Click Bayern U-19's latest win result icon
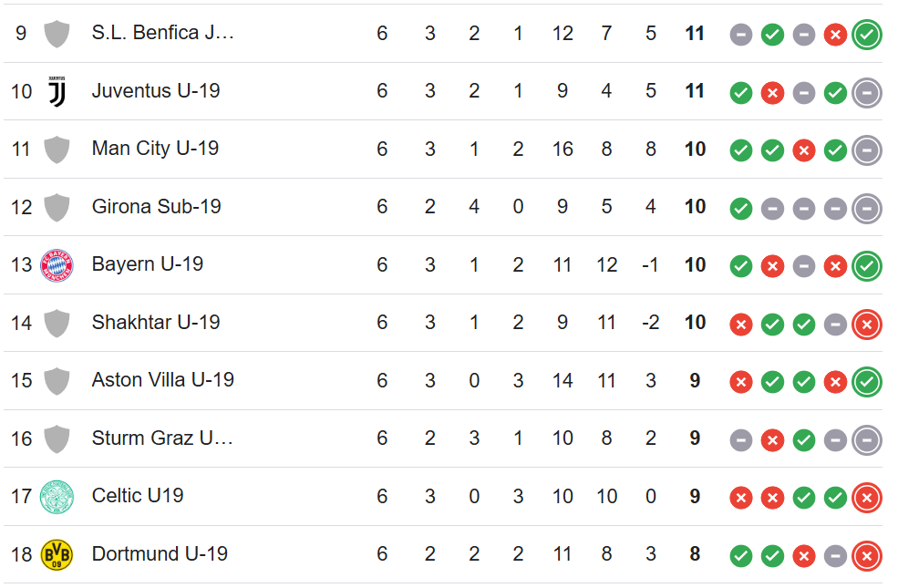Image resolution: width=898 pixels, height=588 pixels. tap(866, 266)
